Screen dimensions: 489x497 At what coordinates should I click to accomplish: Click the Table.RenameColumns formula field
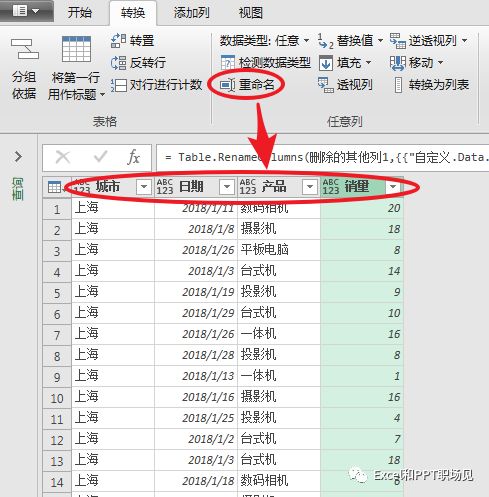323,157
